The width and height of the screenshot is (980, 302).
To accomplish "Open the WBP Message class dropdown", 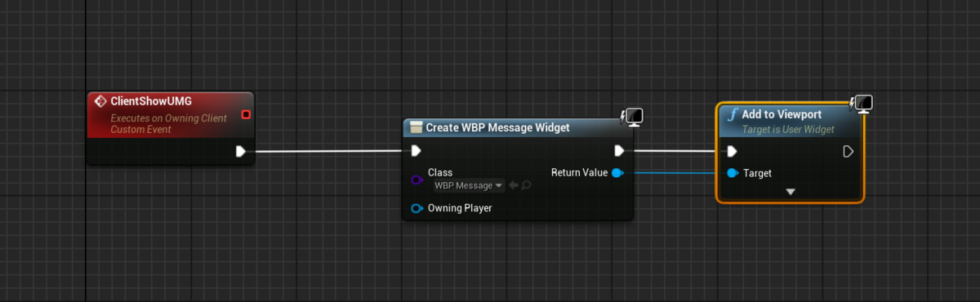I will coord(469,185).
